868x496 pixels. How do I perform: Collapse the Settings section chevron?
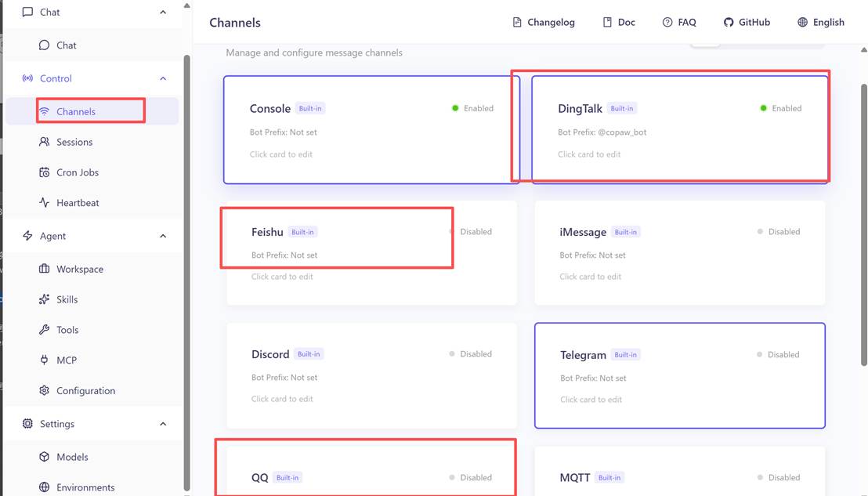pos(163,424)
